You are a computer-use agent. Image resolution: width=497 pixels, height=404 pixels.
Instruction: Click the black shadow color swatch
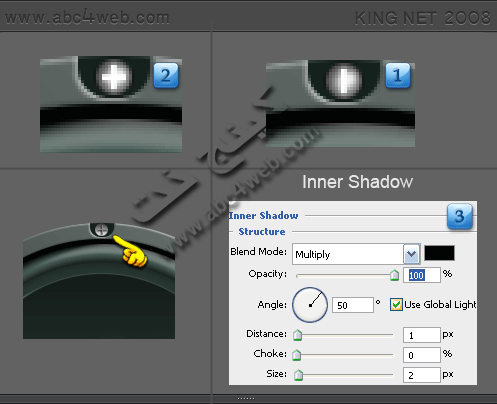coord(439,253)
